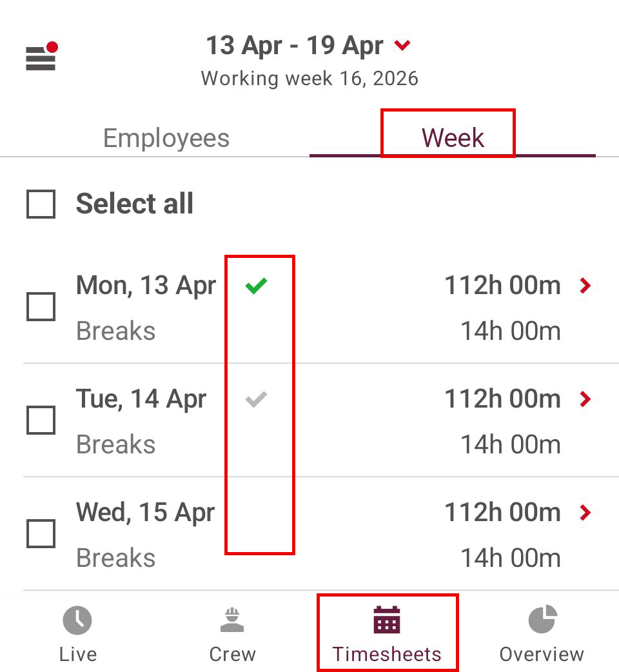Toggle the Select all checkbox
This screenshot has width=619, height=672.
click(x=41, y=204)
